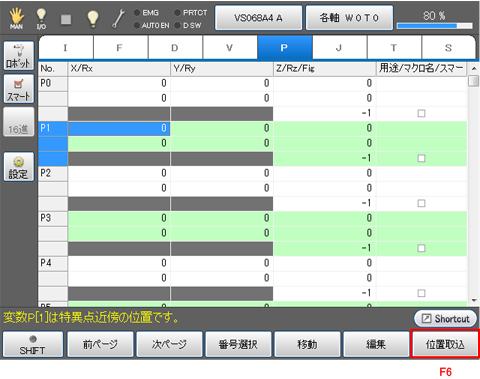Viewport: 480px width, 379px height.
Task: Toggle the SHIFT button
Action: coord(33,344)
